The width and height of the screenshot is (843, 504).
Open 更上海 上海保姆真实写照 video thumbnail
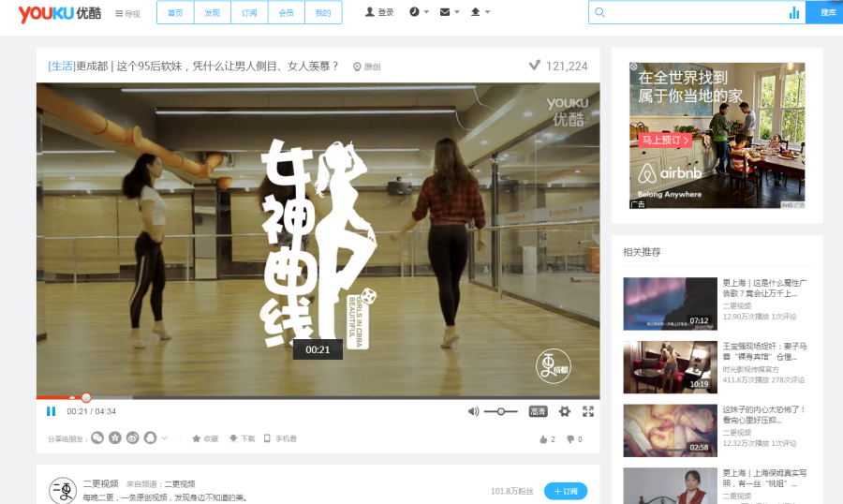click(670, 485)
